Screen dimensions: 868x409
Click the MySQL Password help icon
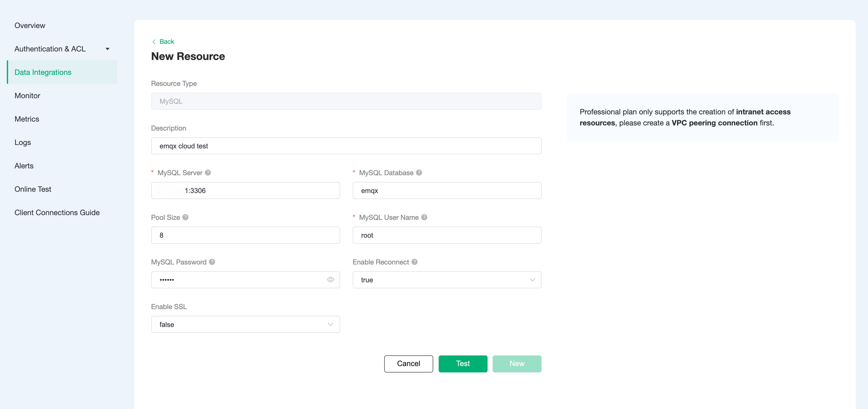[x=212, y=262]
